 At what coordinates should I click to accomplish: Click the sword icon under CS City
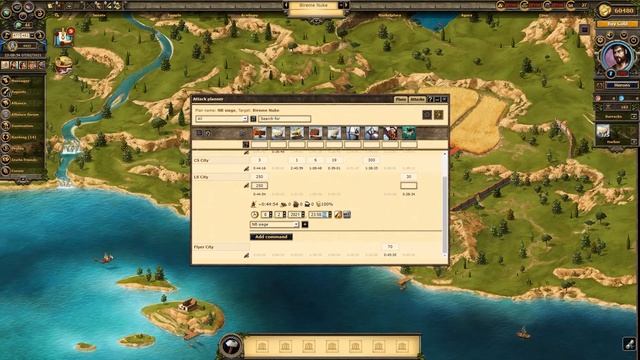[246, 169]
